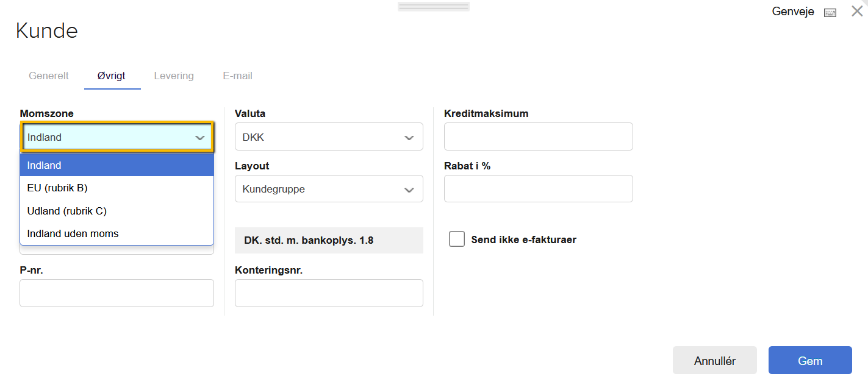Click the Gem button to save
868x390 pixels.
[x=810, y=360]
